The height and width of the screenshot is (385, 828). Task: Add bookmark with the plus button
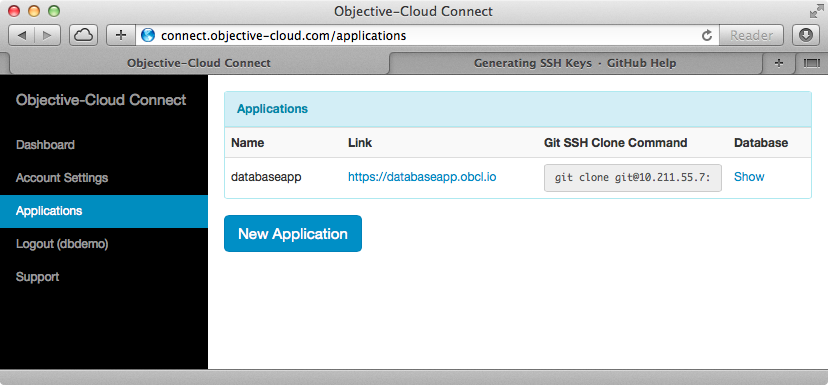(121, 35)
